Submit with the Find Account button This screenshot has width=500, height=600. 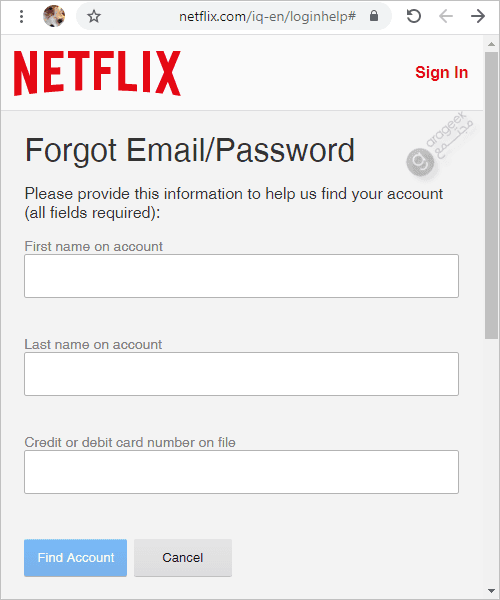point(75,558)
